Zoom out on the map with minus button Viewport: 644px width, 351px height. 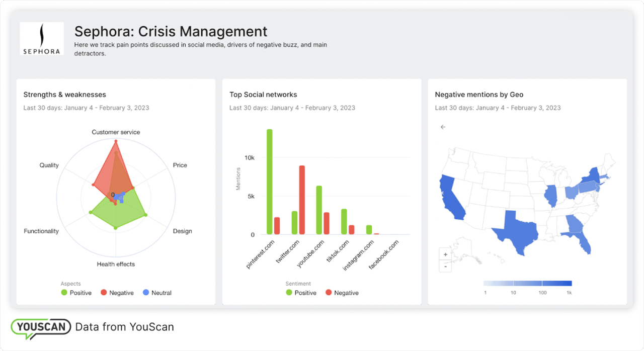click(445, 267)
